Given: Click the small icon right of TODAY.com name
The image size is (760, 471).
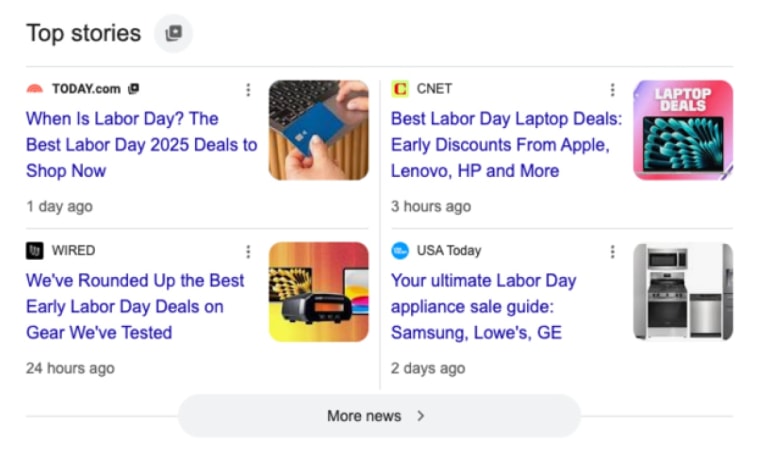Looking at the screenshot, I should [134, 89].
